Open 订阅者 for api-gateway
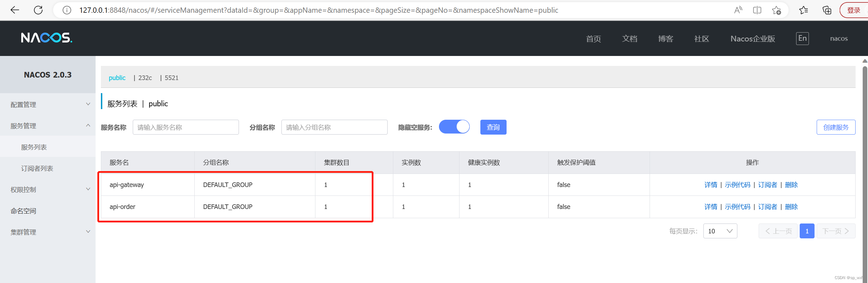 [767, 185]
